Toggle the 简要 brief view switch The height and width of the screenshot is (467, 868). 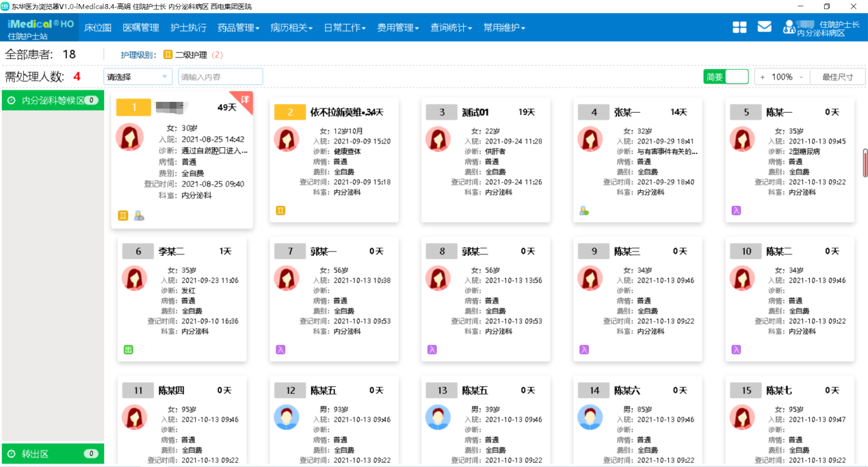726,77
